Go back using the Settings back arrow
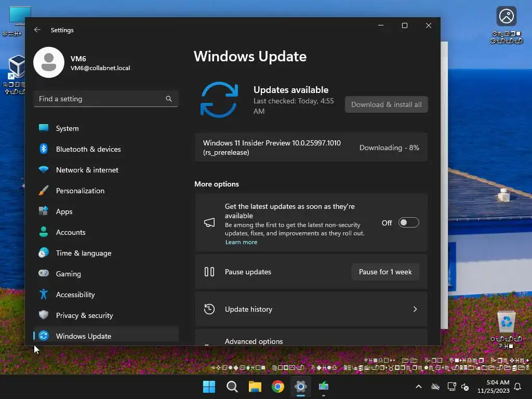Screen dimensions: 532x399 [x=37, y=30]
